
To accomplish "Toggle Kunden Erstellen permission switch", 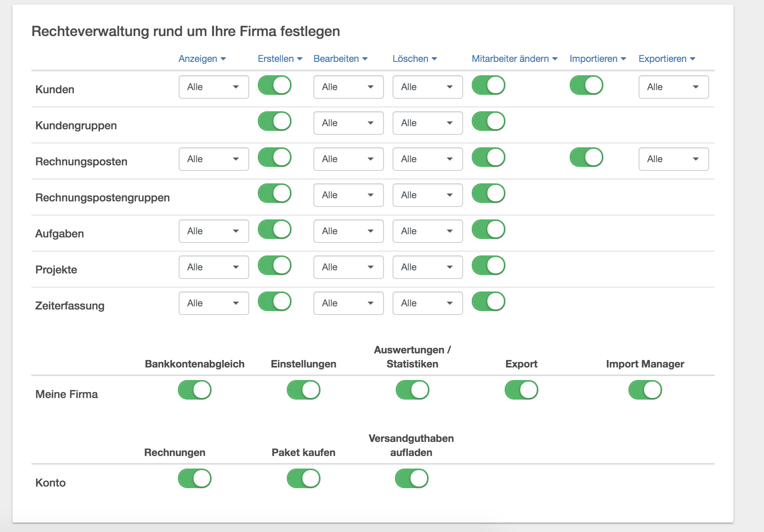I will coord(274,85).
